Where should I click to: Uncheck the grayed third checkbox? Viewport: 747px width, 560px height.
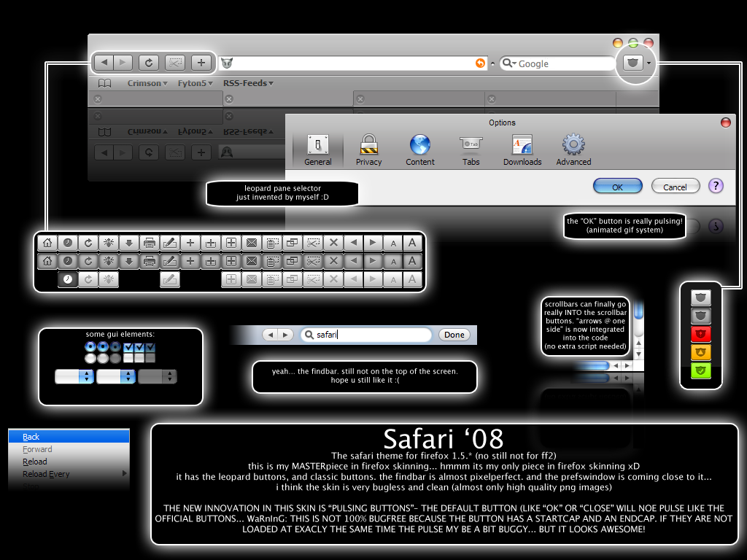(x=150, y=348)
